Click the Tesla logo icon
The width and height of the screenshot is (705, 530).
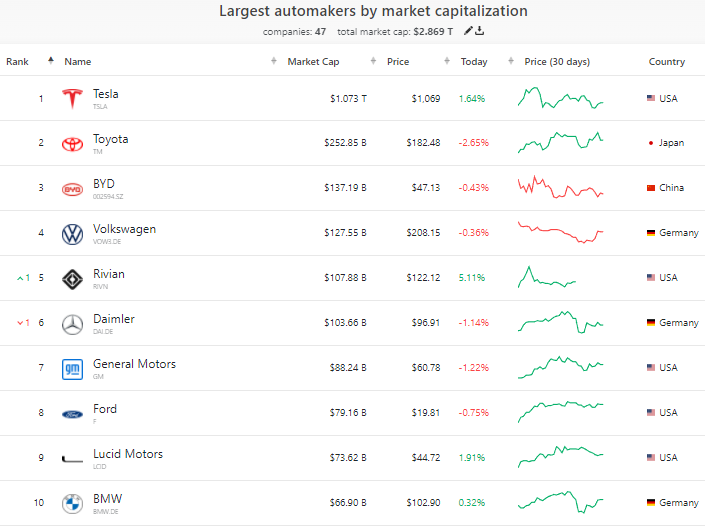point(71,98)
